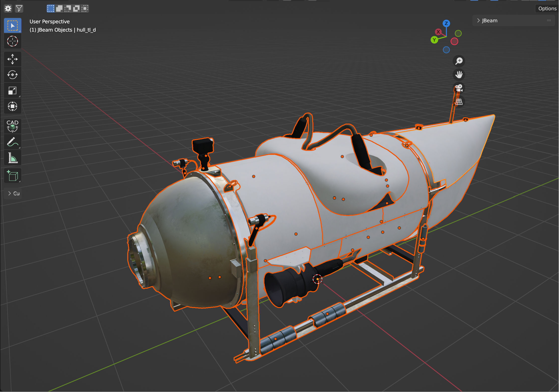Activate the Annotate pencil tool
The height and width of the screenshot is (392, 559).
[13, 142]
